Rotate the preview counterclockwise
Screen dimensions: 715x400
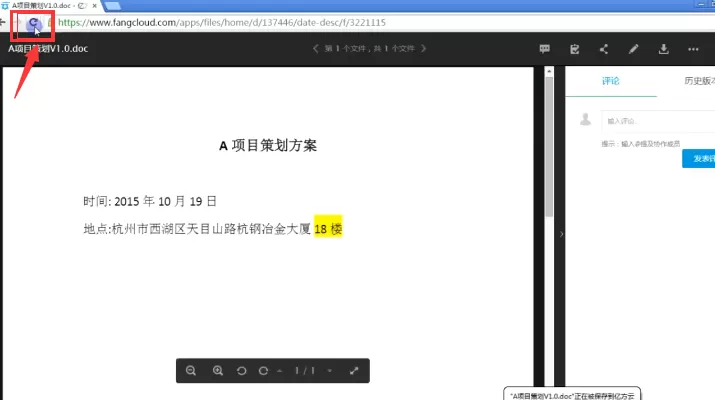pyautogui.click(x=242, y=371)
